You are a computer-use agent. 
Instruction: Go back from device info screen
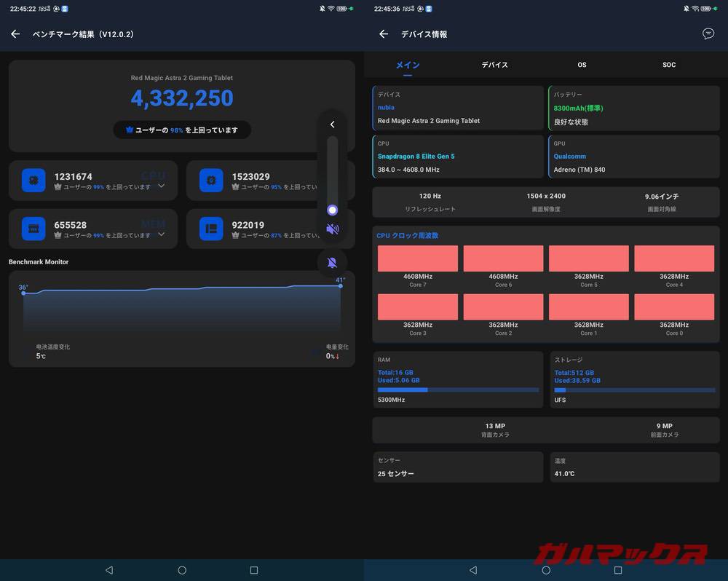pyautogui.click(x=384, y=34)
